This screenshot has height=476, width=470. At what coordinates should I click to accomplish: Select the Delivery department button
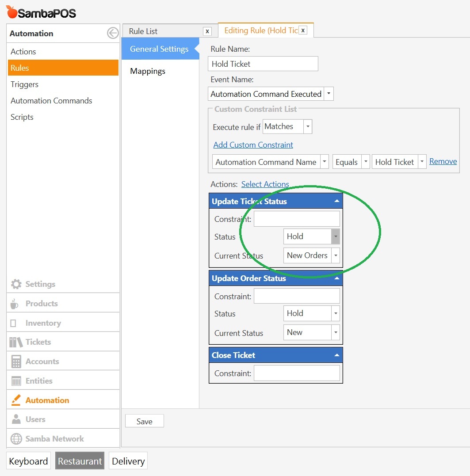(x=128, y=461)
